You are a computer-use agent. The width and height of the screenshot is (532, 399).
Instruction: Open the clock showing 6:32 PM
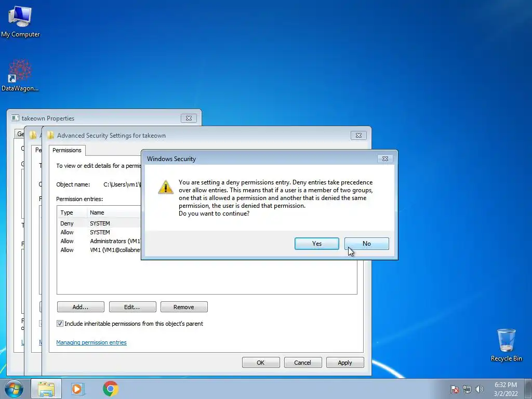point(506,389)
